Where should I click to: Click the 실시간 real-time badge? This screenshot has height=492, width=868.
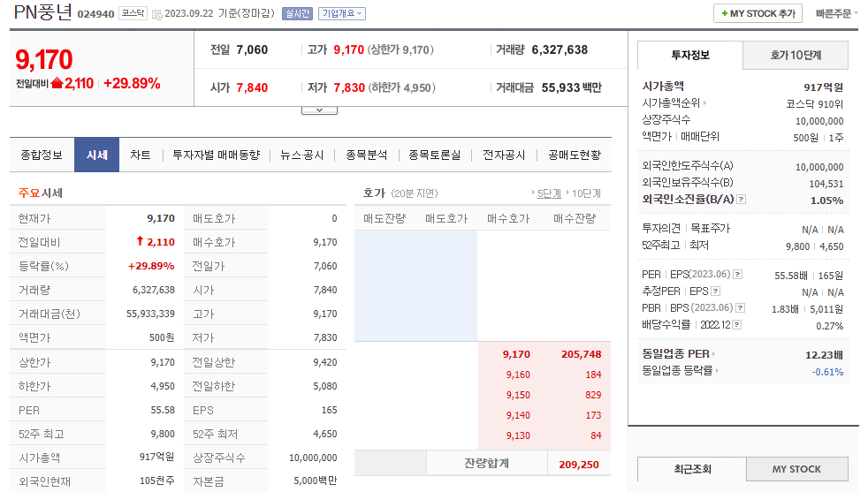coord(297,13)
